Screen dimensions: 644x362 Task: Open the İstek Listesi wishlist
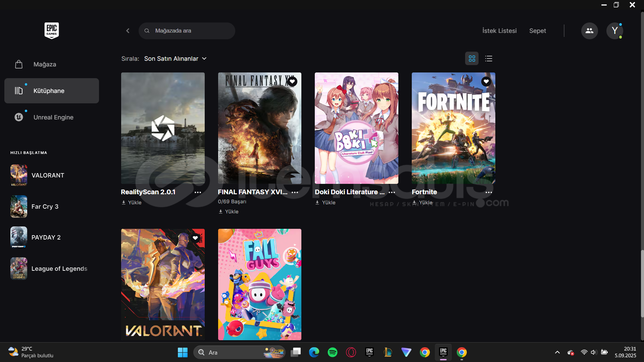click(499, 31)
